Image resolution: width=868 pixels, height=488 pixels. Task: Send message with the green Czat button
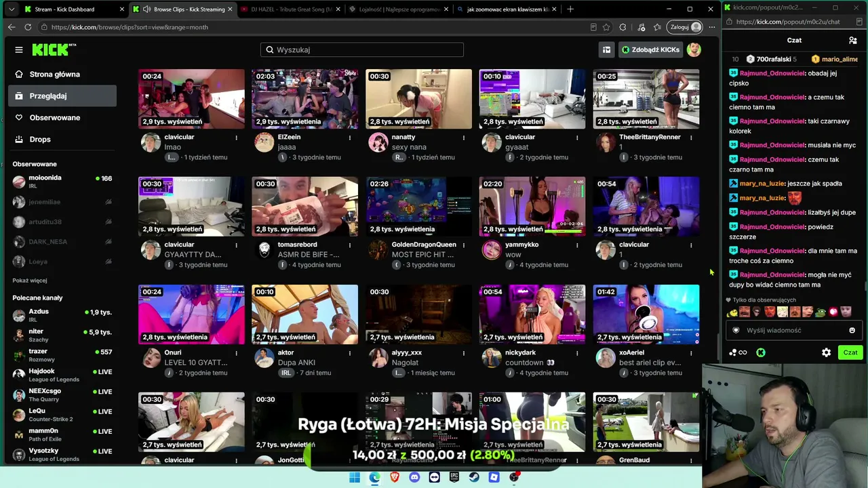[850, 352]
